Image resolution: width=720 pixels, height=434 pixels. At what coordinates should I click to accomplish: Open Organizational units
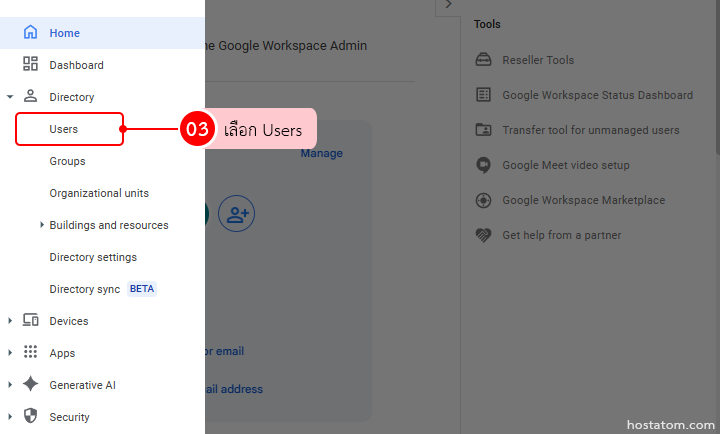[99, 193]
